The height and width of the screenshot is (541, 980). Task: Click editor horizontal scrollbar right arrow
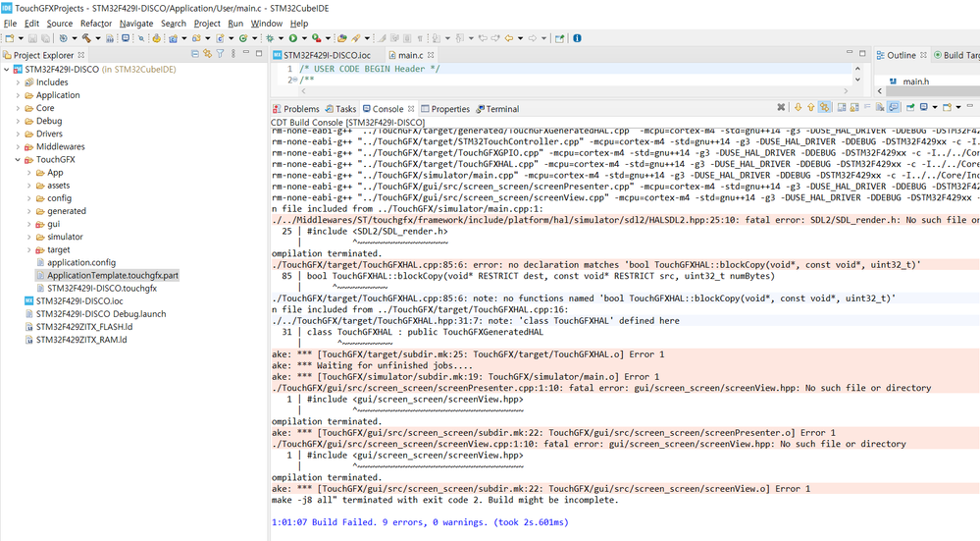[x=846, y=91]
